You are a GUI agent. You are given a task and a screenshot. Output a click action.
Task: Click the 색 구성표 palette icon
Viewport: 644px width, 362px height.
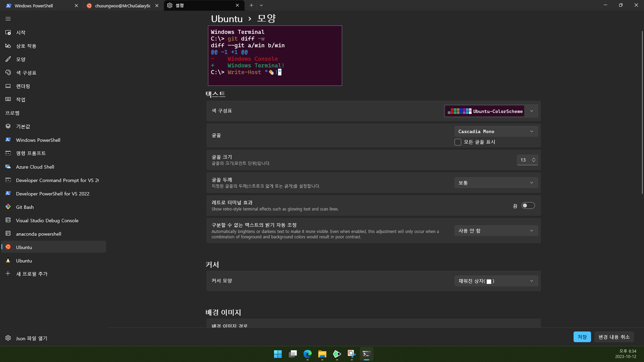[8, 73]
